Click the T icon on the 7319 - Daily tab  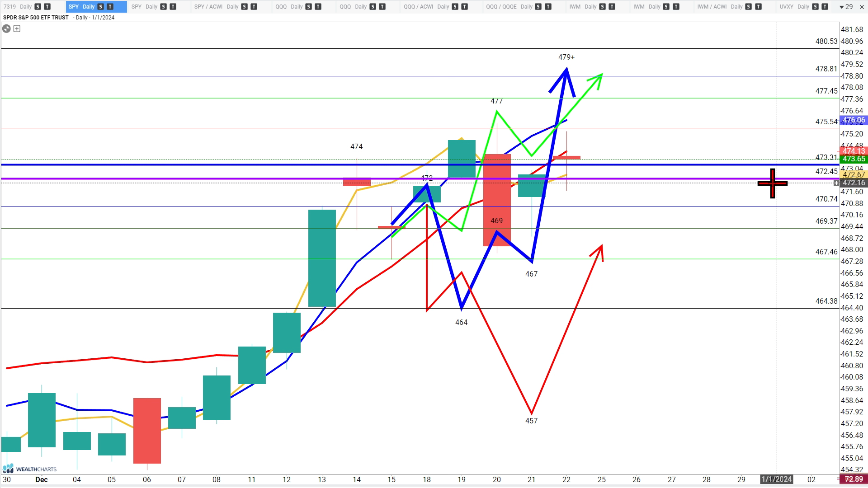47,7
